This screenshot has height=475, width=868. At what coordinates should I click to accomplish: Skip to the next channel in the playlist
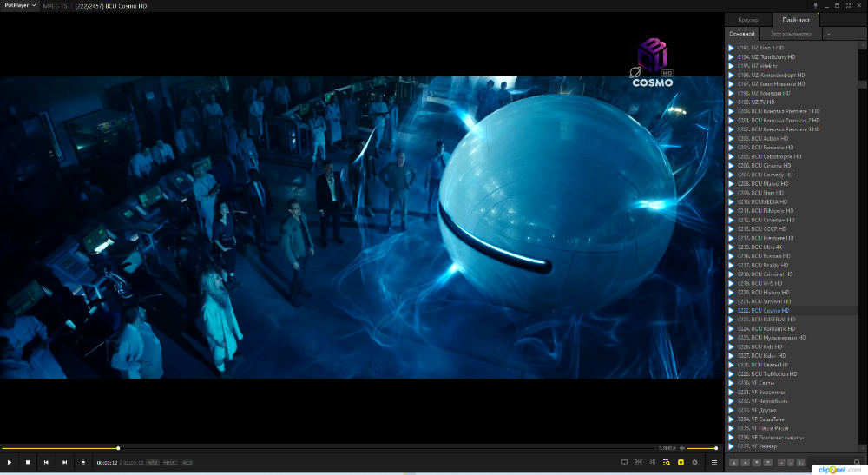coord(65,462)
